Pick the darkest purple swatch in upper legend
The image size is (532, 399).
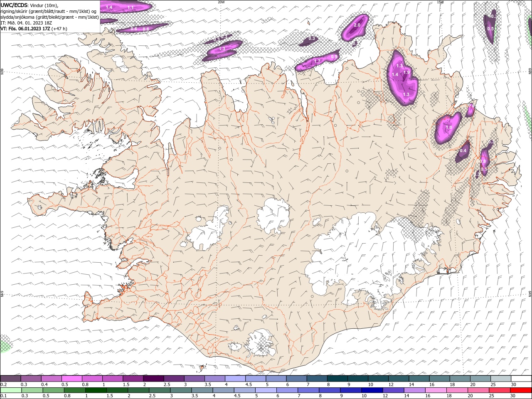153,379
